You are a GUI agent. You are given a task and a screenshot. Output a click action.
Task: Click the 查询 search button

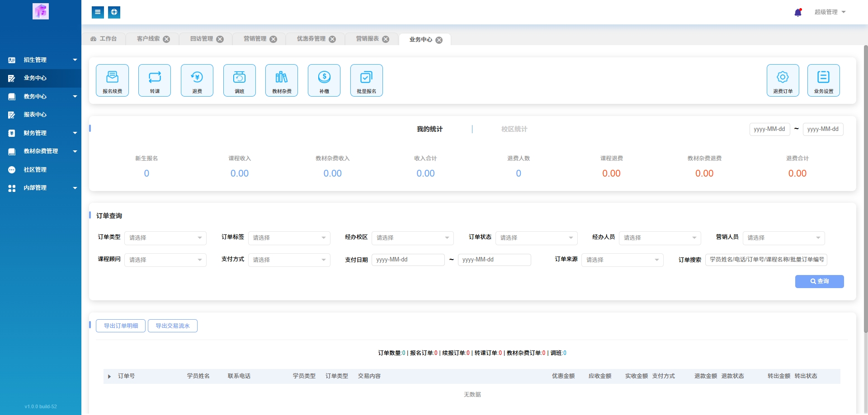coord(819,281)
